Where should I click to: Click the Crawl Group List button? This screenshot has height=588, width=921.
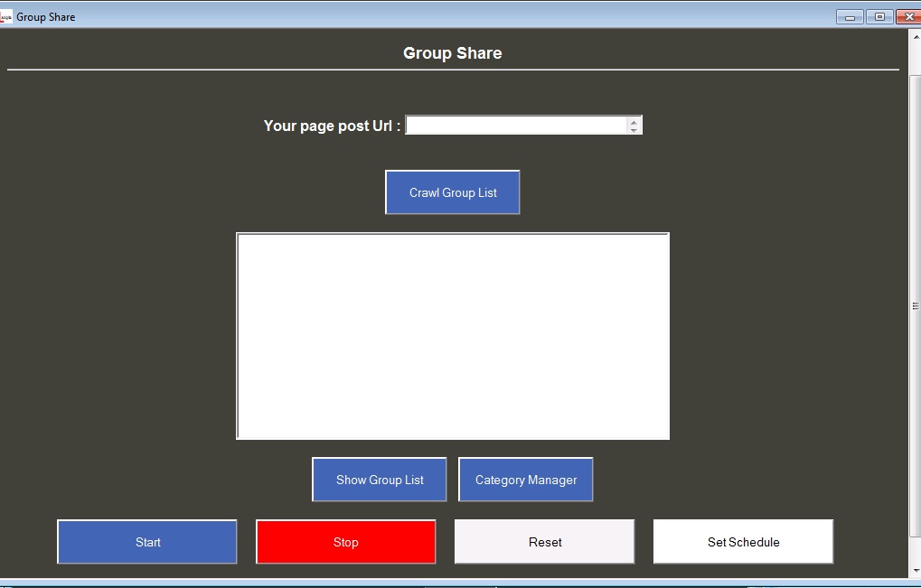453,192
